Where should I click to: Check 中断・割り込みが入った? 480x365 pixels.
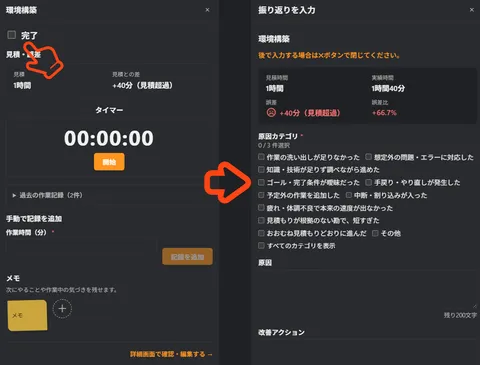click(x=349, y=195)
